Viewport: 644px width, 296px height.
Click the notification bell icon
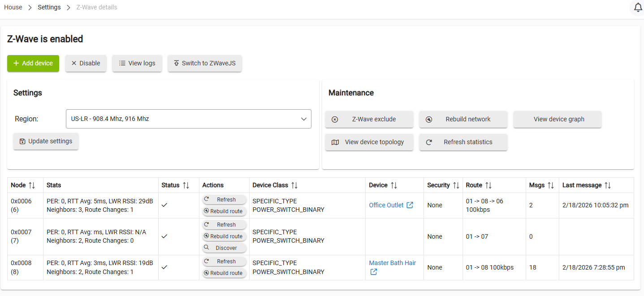tap(638, 8)
